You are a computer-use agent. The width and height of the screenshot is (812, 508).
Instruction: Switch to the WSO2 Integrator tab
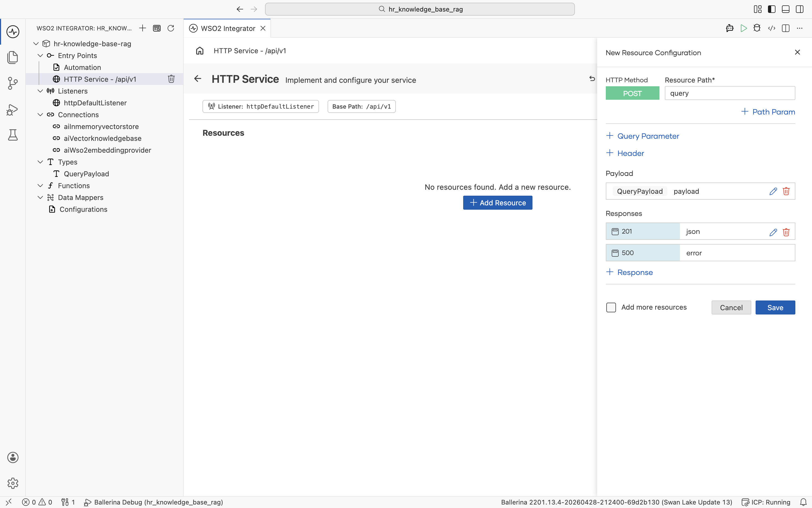click(x=228, y=28)
